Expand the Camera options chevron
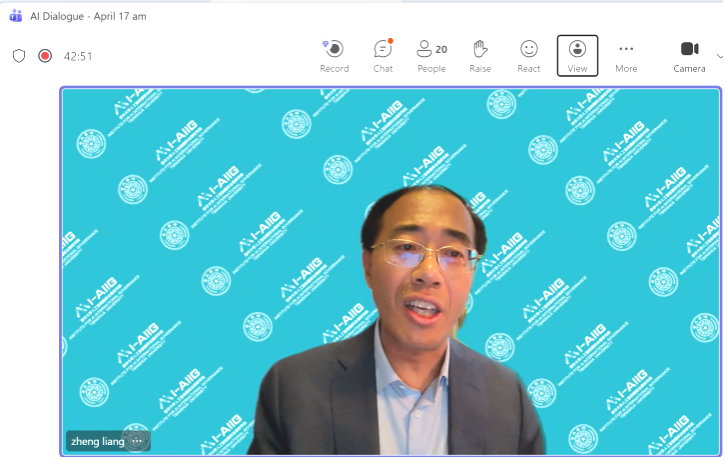The width and height of the screenshot is (727, 461). 720,56
